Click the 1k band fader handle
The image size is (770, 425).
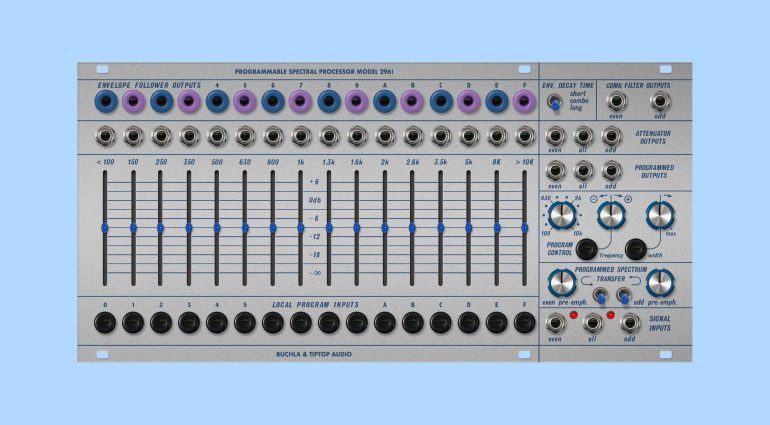point(300,228)
